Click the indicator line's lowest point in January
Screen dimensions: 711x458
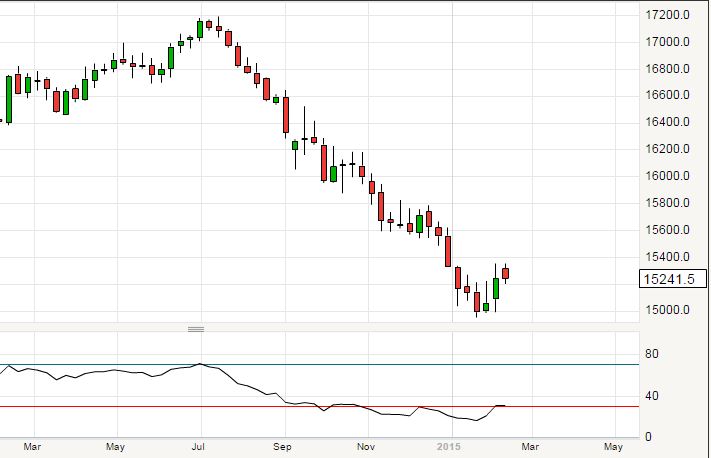pyautogui.click(x=475, y=421)
